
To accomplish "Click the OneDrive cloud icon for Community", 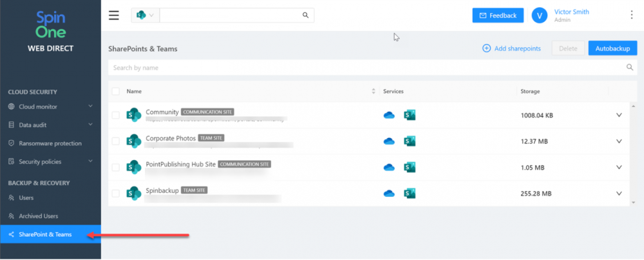I will (x=389, y=115).
